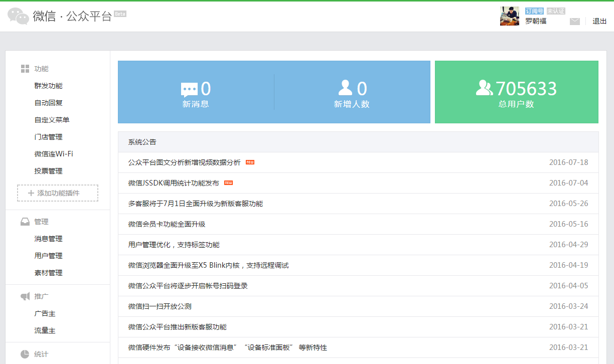This screenshot has height=364, width=614.
Task: Click date 2016-07-18
Action: click(569, 162)
